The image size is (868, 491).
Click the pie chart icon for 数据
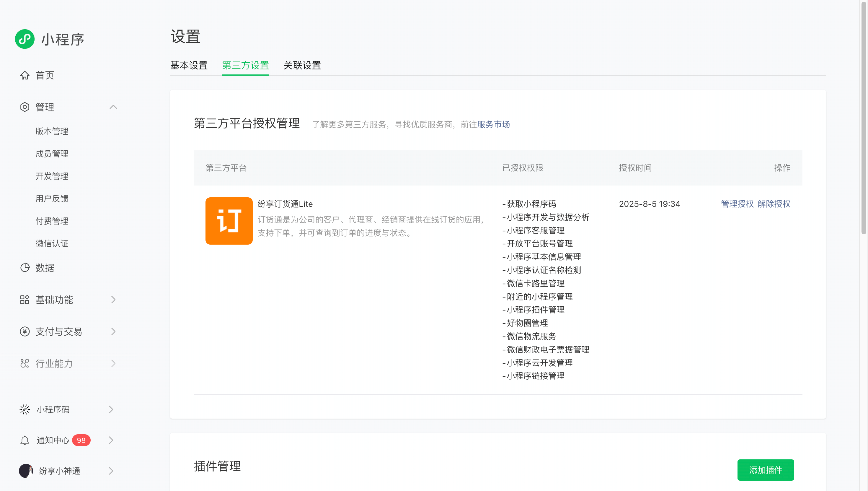[25, 267]
